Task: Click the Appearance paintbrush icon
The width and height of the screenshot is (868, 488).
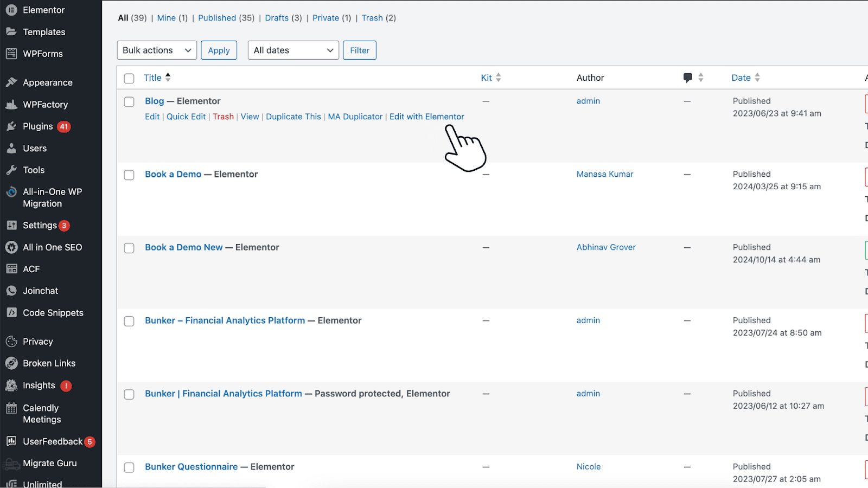Action: tap(11, 82)
